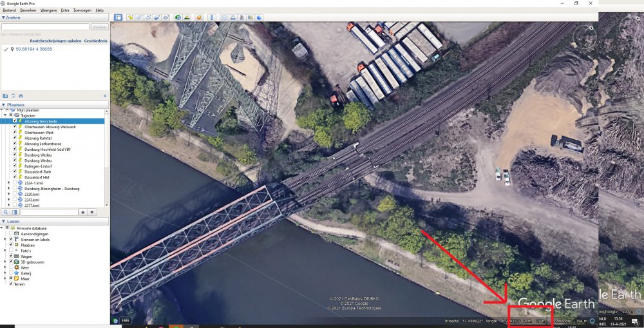Uncheck the Oberhausen West placemark checkbox
Image resolution: width=644 pixels, height=328 pixels.
coord(15,132)
